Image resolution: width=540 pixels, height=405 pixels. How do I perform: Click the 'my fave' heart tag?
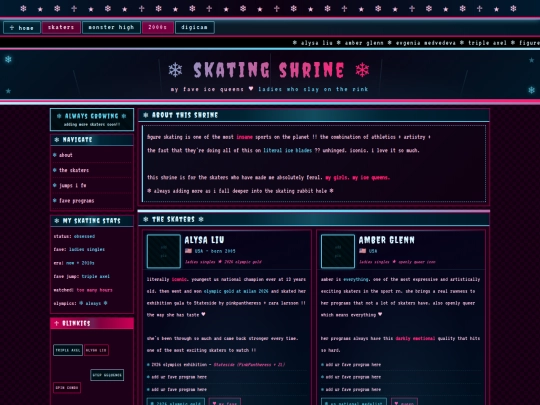click(x=225, y=402)
